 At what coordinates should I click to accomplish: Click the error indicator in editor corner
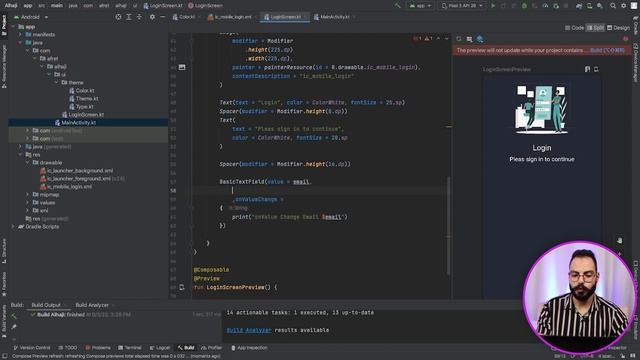[x=417, y=38]
